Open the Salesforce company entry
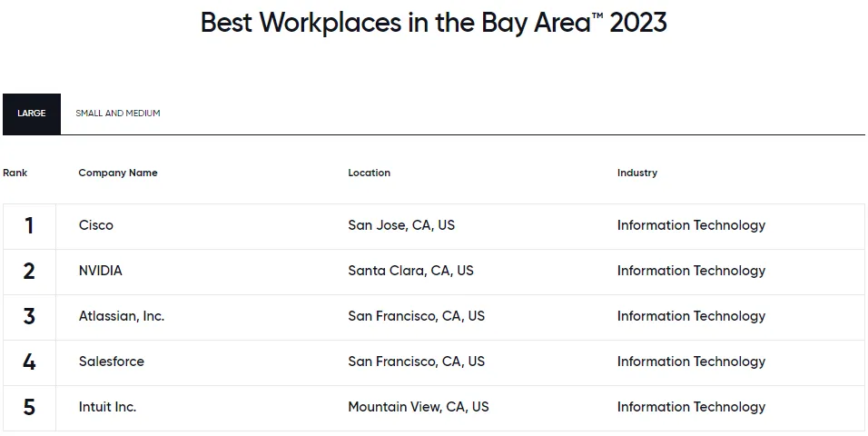The height and width of the screenshot is (436, 868). point(112,362)
